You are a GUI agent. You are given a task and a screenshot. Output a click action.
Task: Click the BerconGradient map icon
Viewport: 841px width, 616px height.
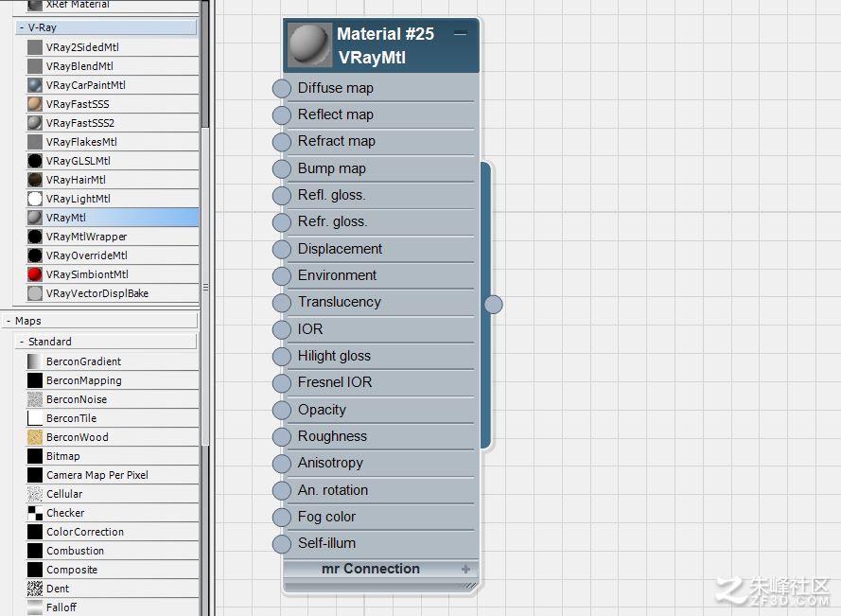click(x=35, y=361)
